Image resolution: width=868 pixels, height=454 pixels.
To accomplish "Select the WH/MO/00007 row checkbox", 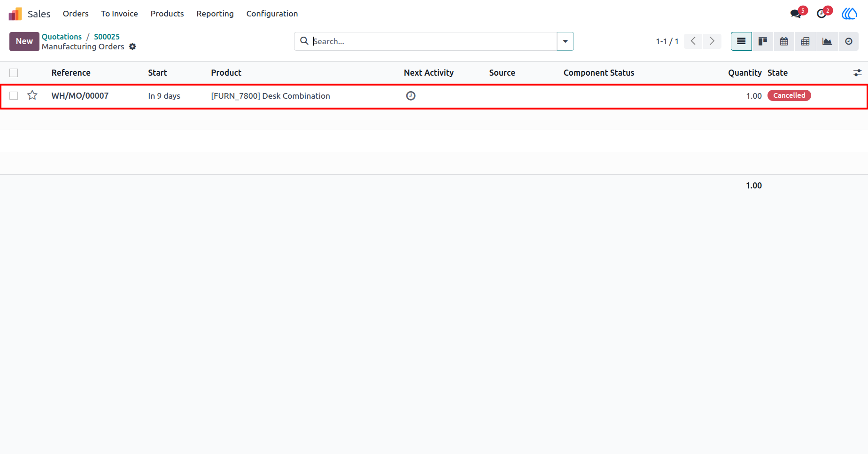I will pos(14,96).
